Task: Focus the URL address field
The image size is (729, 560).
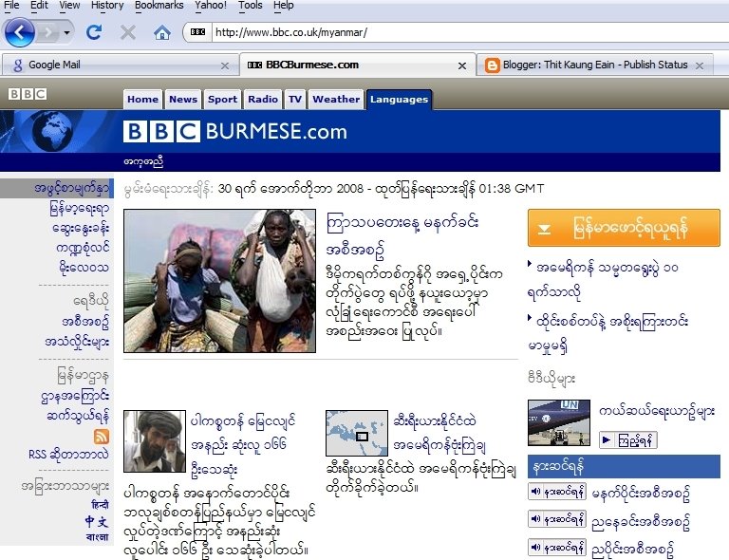Action: [470, 32]
